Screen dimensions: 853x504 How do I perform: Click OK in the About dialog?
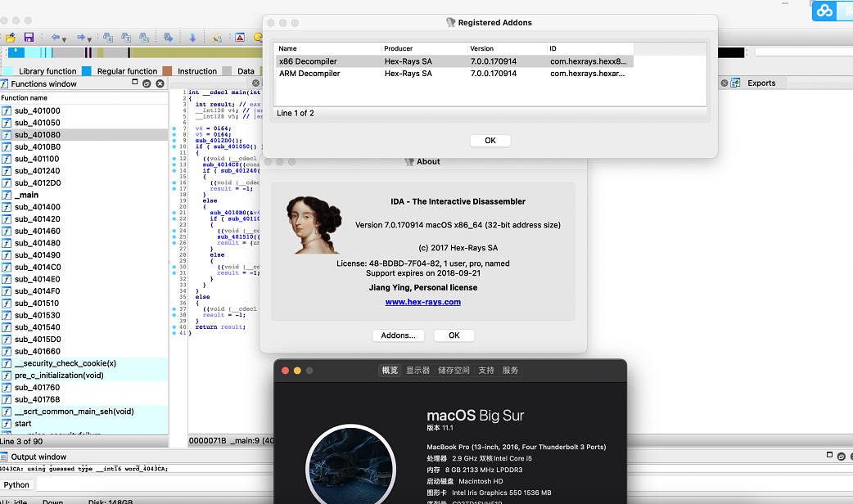454,335
